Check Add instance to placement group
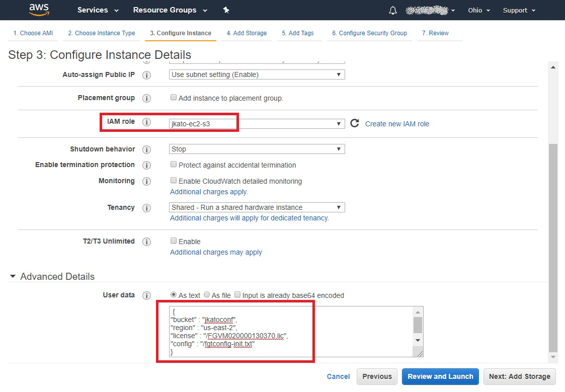 pos(173,97)
